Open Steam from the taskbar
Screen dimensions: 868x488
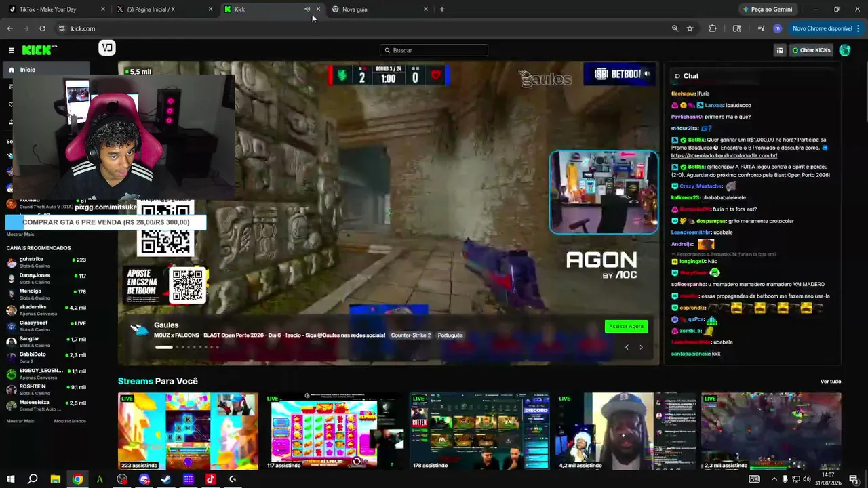pos(166,479)
